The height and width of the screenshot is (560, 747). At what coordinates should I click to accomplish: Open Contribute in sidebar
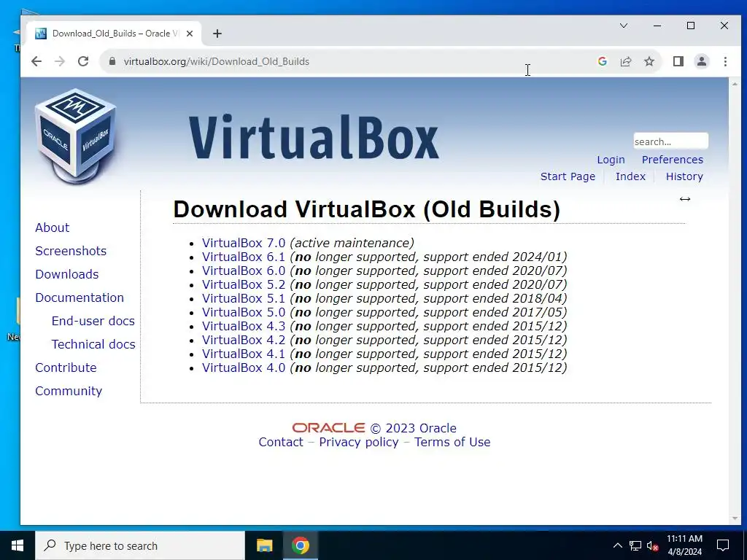tap(66, 367)
